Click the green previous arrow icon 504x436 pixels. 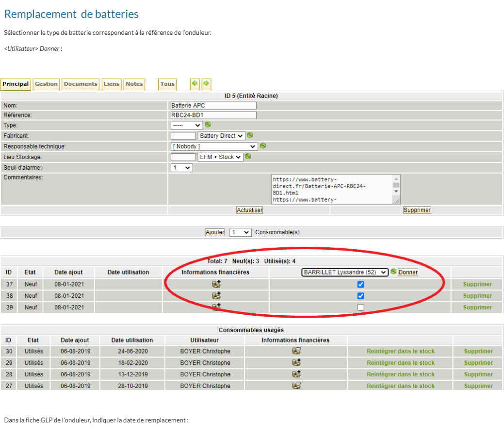pyautogui.click(x=195, y=84)
